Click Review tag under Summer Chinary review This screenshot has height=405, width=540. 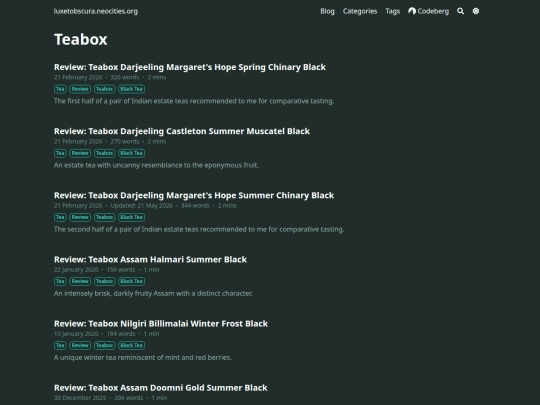coord(80,217)
